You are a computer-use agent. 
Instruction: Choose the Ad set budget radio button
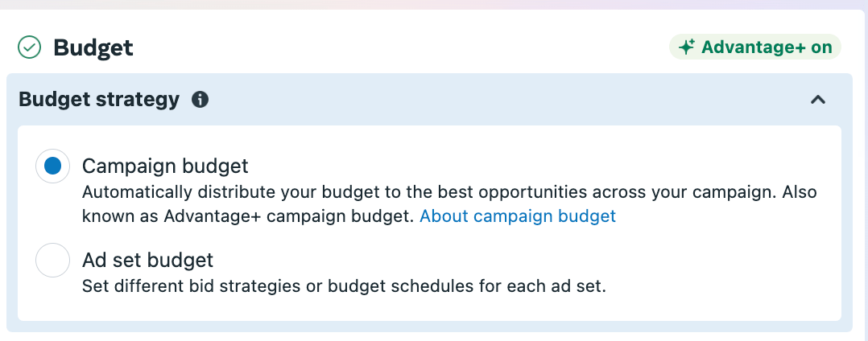pyautogui.click(x=52, y=261)
